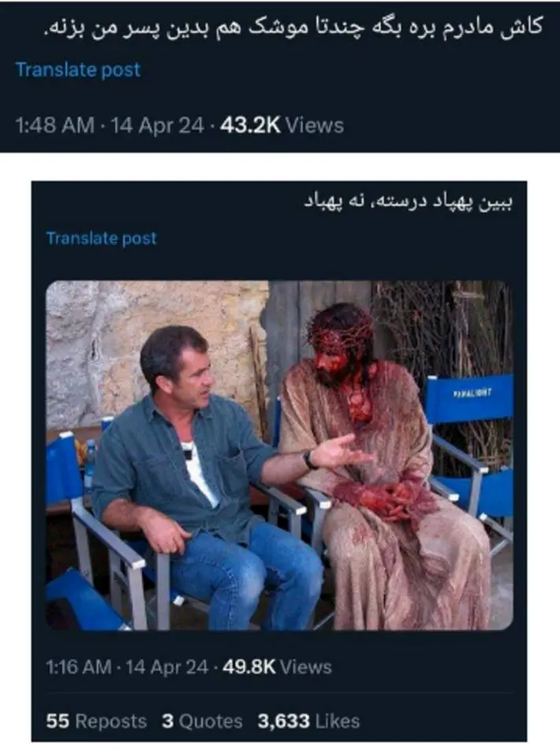View the 43.2K Views count
The image size is (560, 753).
(x=282, y=125)
